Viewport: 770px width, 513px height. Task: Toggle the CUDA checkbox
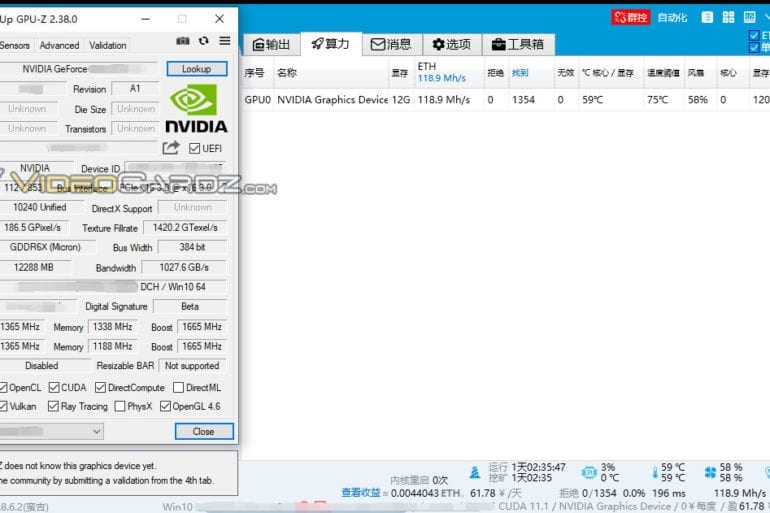[54, 387]
